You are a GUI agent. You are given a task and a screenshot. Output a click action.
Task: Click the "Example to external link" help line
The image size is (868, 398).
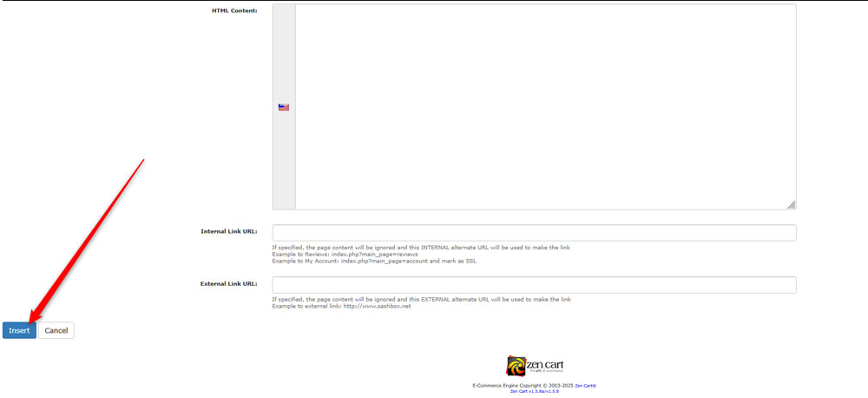(x=341, y=307)
